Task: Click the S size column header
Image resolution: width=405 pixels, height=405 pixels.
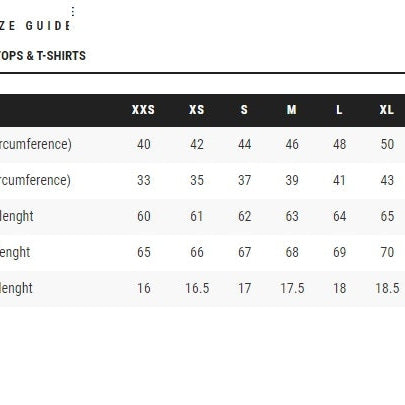Action: 244,110
